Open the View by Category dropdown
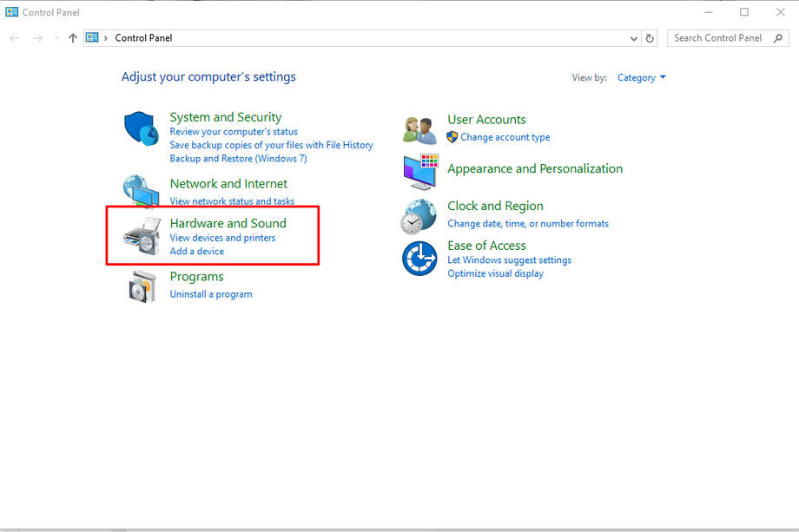This screenshot has width=799, height=532. coord(641,78)
